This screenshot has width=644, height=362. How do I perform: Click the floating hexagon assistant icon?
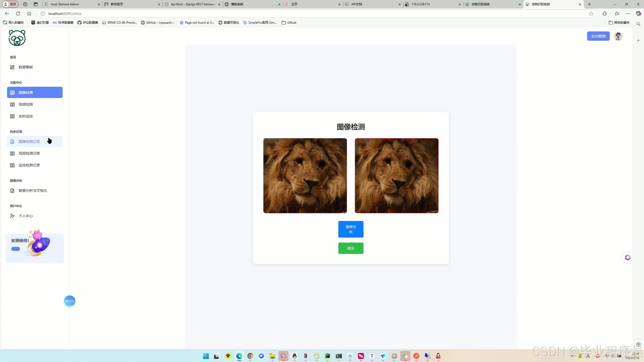click(x=628, y=257)
